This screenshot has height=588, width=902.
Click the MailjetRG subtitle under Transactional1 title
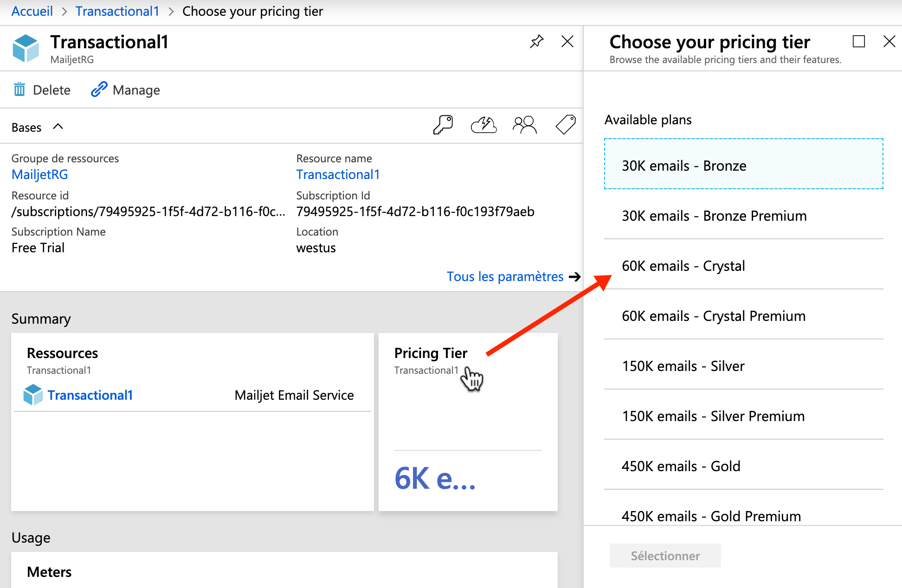72,60
